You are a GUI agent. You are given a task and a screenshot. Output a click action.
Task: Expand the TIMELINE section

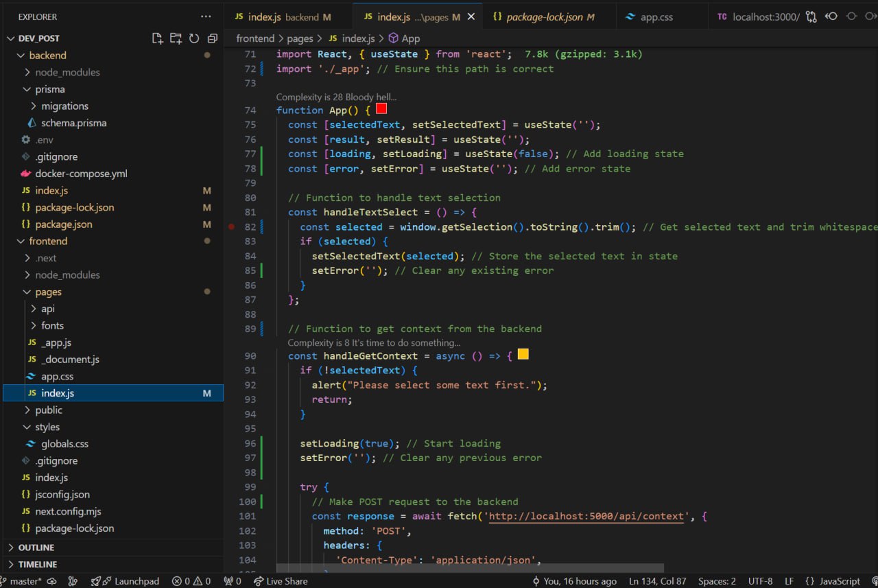[38, 564]
